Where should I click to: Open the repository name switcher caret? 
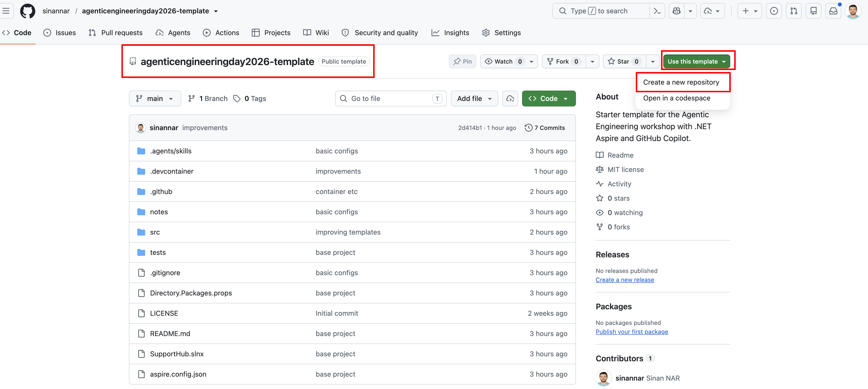(216, 11)
